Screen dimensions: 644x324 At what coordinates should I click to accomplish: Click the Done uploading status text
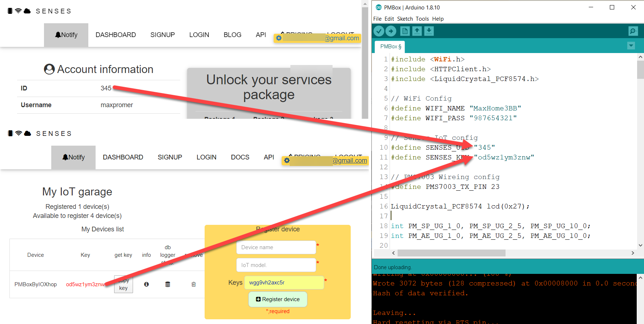393,267
